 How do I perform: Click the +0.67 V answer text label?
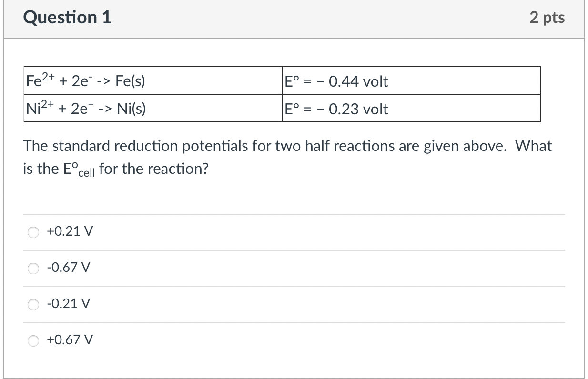click(x=70, y=340)
